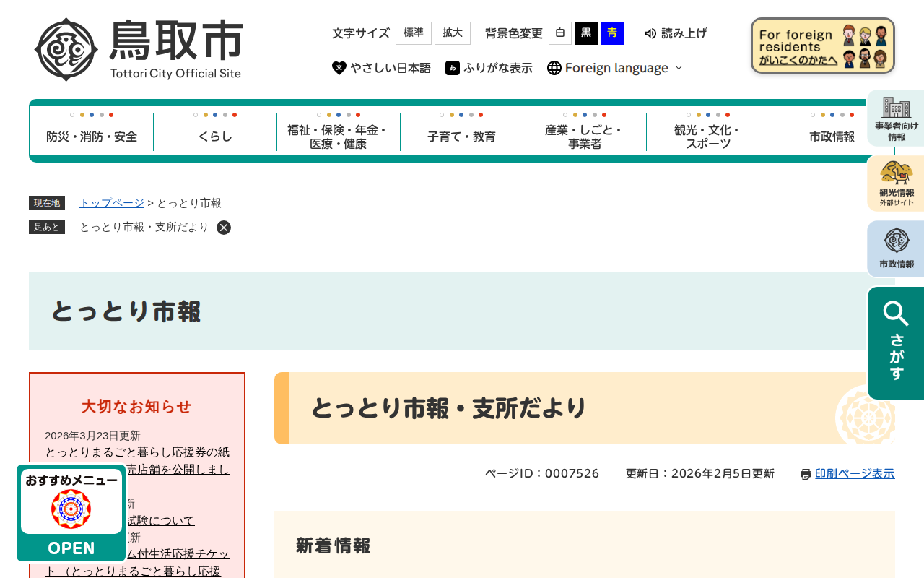Open the business information side icon
The width and height of the screenshot is (924, 578).
click(896, 118)
